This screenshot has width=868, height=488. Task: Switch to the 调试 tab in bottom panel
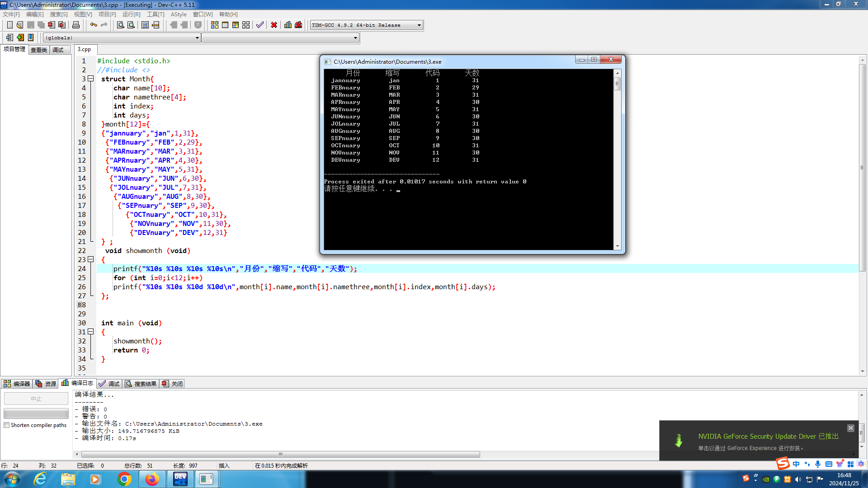[x=109, y=384]
